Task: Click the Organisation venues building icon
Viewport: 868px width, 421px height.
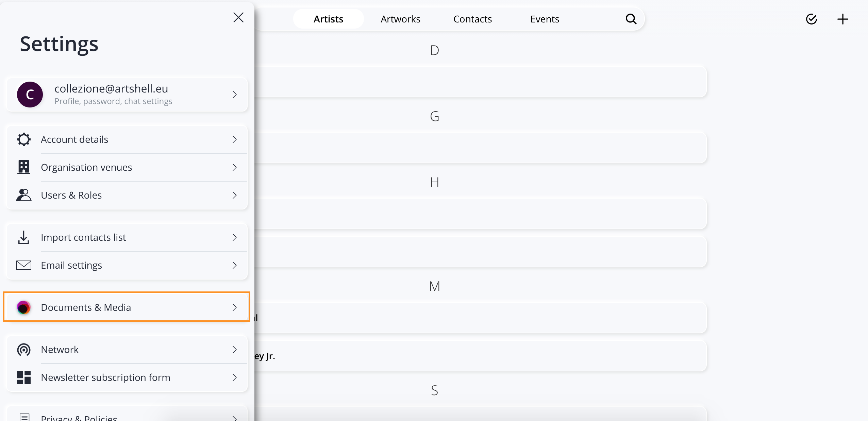Action: (x=24, y=167)
